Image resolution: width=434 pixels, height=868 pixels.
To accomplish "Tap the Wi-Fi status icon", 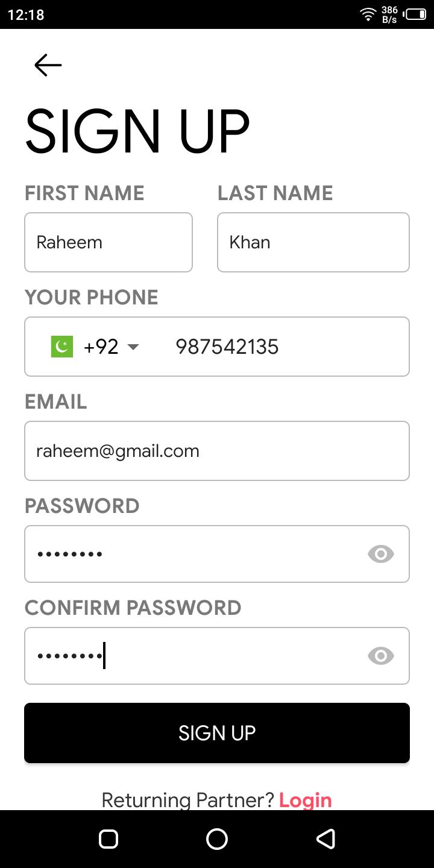I will [x=368, y=14].
